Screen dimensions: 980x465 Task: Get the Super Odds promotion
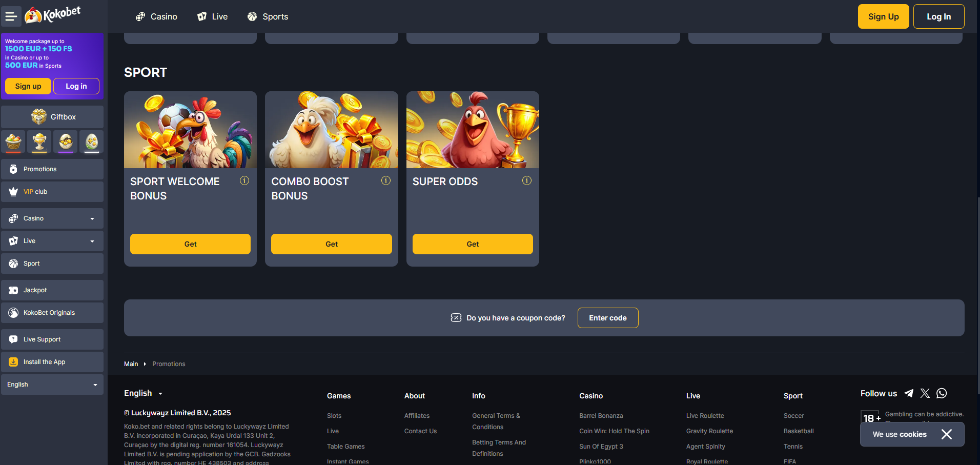pos(473,244)
